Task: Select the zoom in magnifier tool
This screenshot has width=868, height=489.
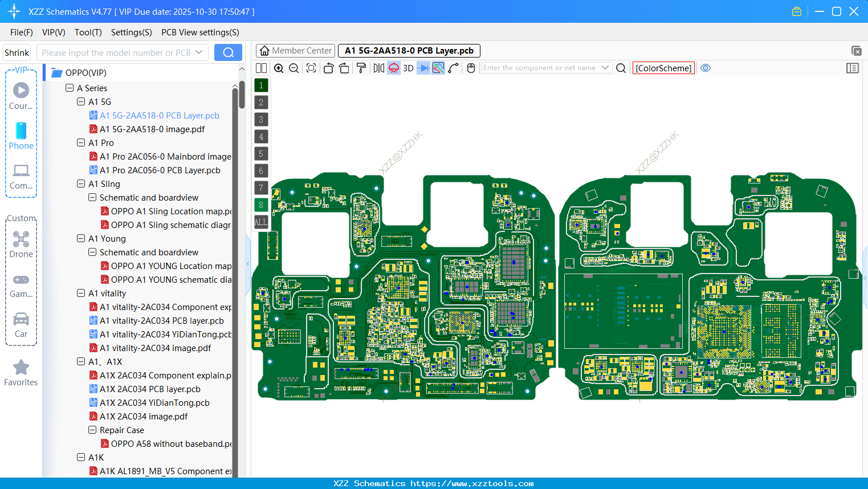Action: pyautogui.click(x=279, y=68)
